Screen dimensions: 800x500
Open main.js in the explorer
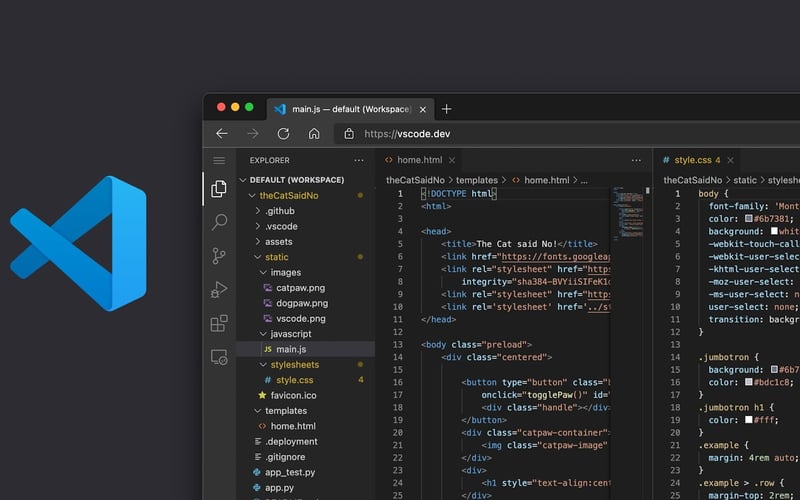point(306,349)
